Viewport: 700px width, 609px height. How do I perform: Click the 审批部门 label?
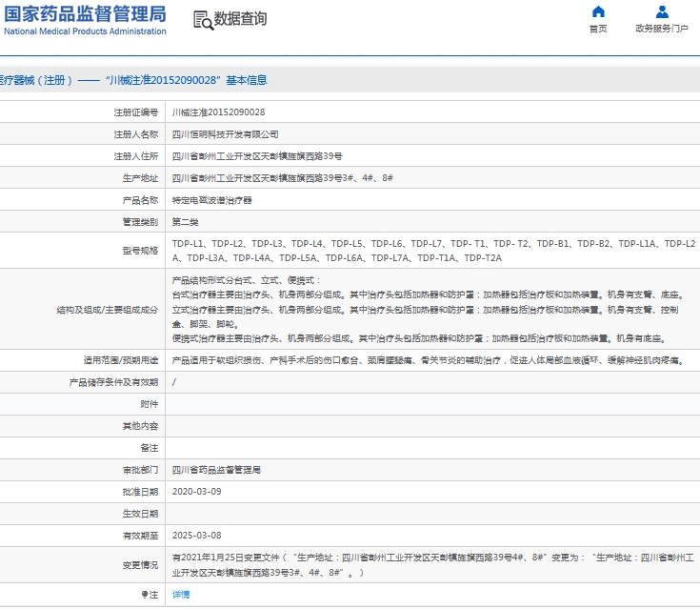point(140,470)
